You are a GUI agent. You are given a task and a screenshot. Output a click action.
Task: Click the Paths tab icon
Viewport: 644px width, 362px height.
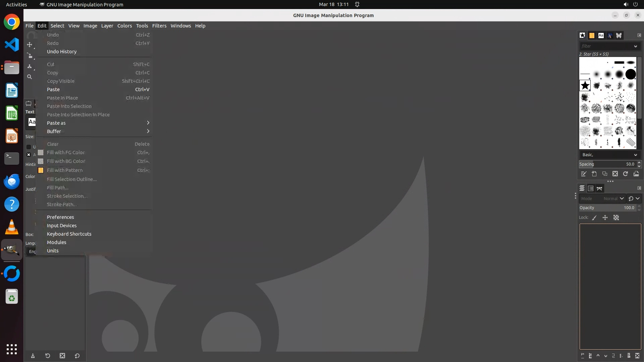(x=599, y=188)
